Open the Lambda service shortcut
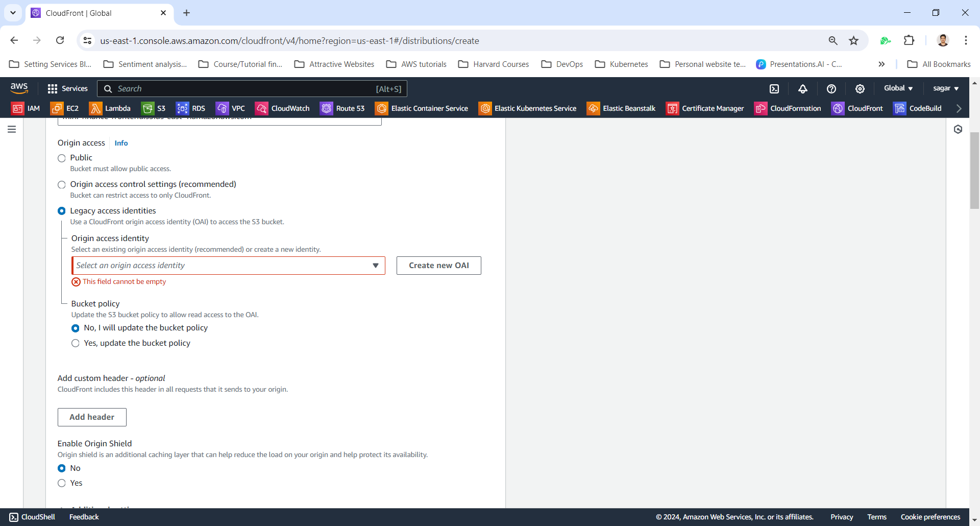This screenshot has width=980, height=526. (110, 108)
